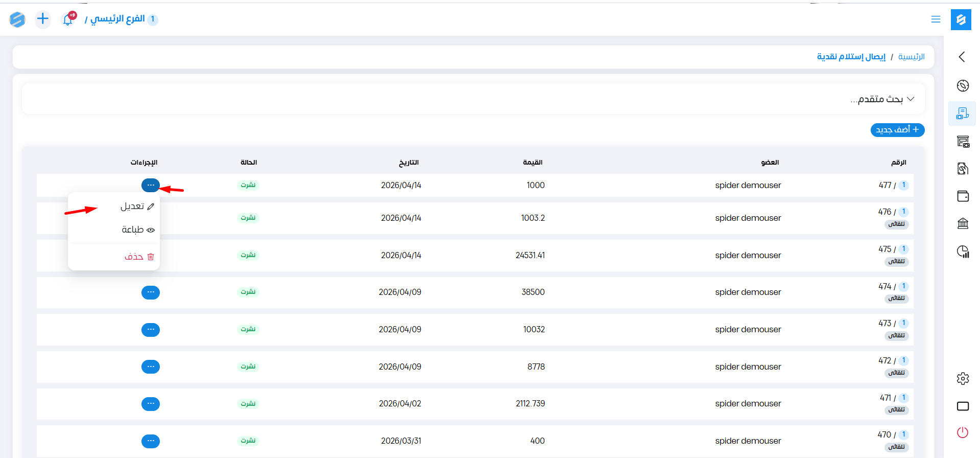Open actions menu for receipt 472
The height and width of the screenshot is (458, 980).
(x=151, y=367)
